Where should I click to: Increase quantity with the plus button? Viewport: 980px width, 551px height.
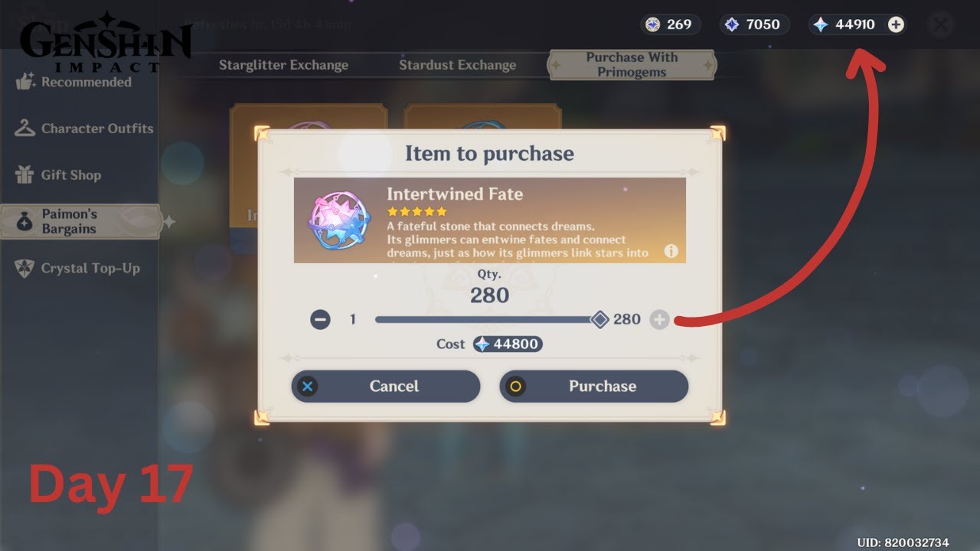click(659, 320)
